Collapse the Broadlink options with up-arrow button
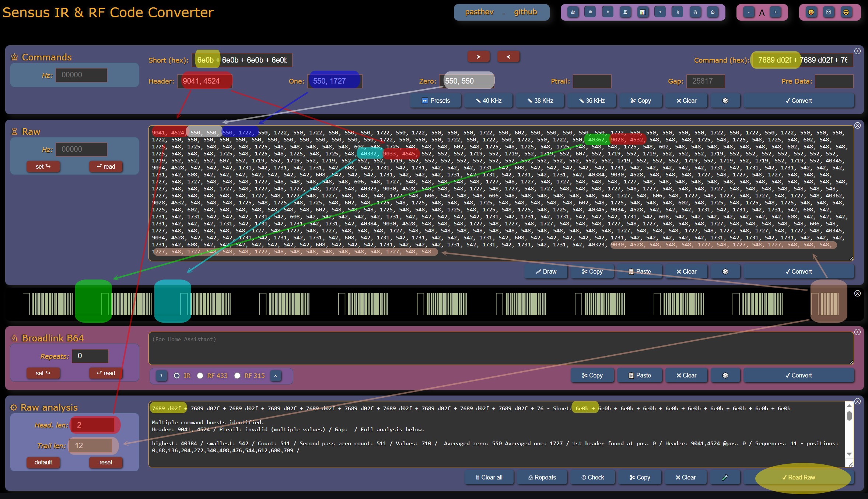 (276, 376)
